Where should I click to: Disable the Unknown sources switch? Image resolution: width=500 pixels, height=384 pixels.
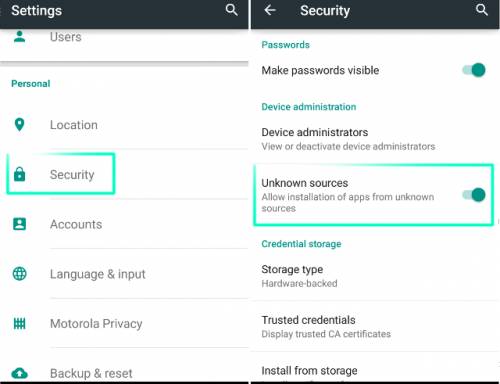pos(474,195)
